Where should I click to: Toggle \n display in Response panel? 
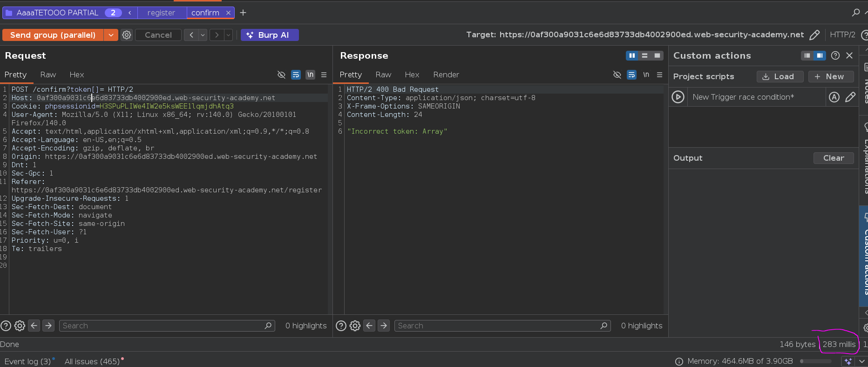click(x=646, y=75)
